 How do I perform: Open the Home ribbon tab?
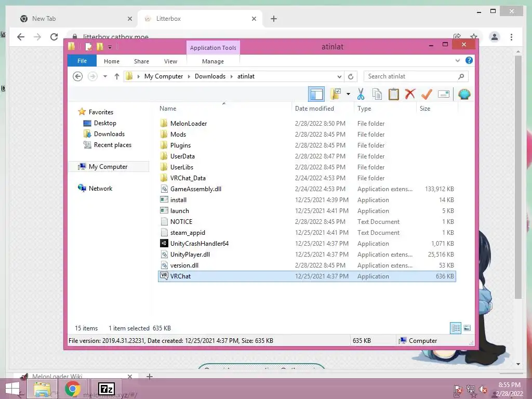112,61
